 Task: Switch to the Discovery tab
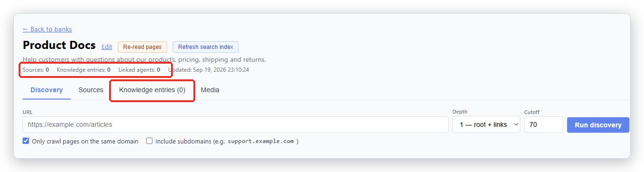coord(47,90)
